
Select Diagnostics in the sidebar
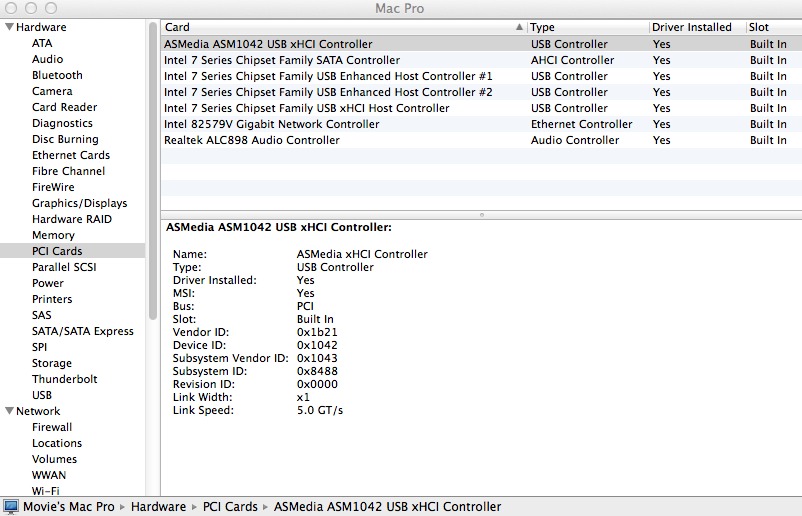tap(62, 123)
